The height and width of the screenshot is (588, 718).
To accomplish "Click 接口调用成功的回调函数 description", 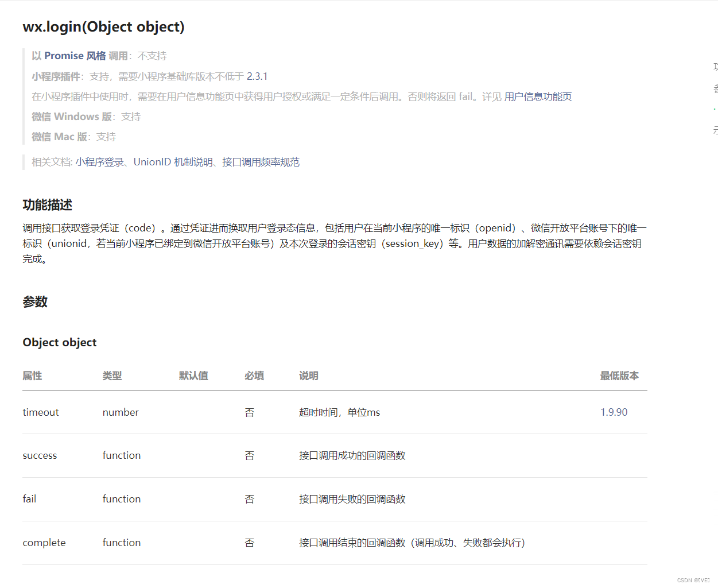I will coord(352,455).
